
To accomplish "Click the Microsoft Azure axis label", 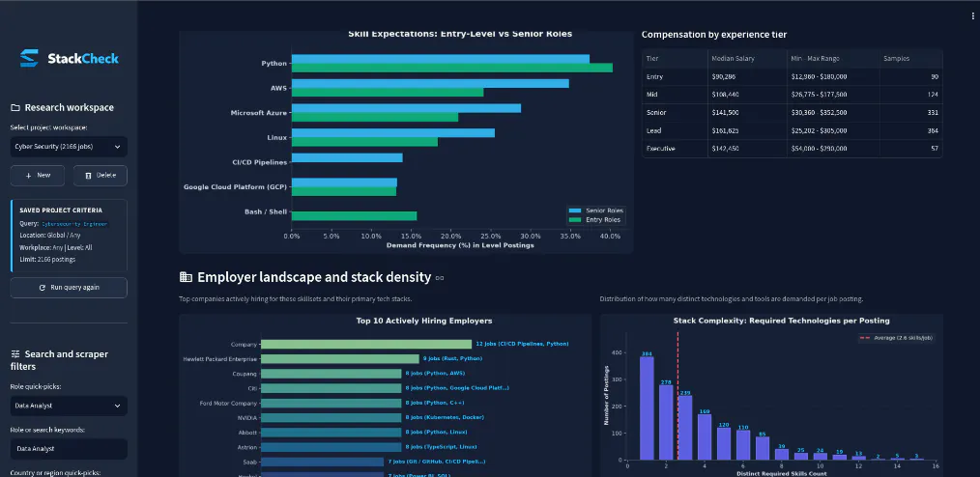I will (259, 113).
